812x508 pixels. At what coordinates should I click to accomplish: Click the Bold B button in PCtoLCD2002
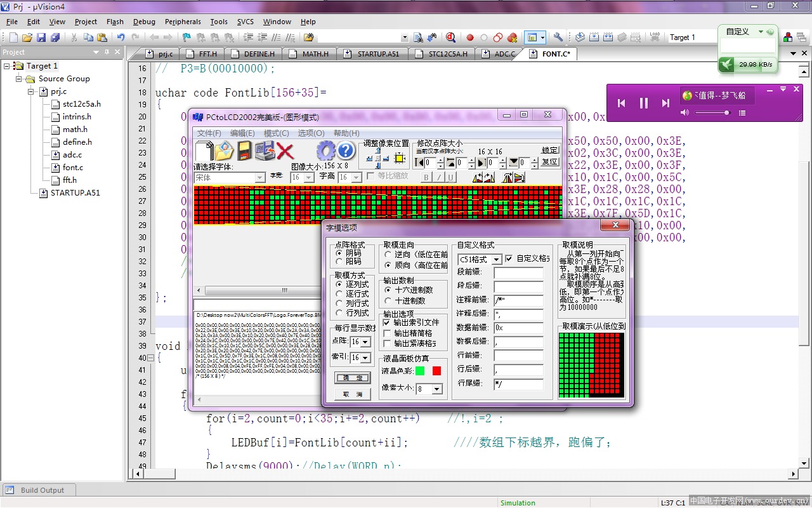pyautogui.click(x=426, y=178)
